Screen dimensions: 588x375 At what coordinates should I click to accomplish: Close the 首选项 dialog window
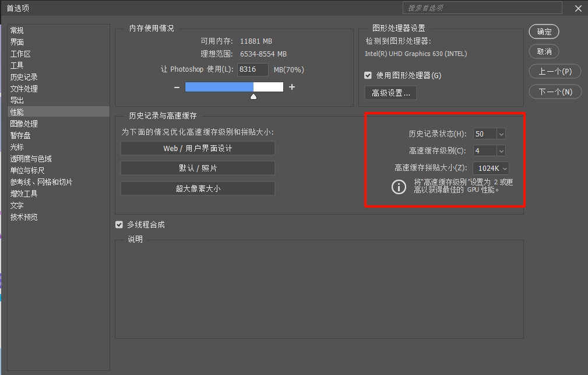pyautogui.click(x=578, y=8)
